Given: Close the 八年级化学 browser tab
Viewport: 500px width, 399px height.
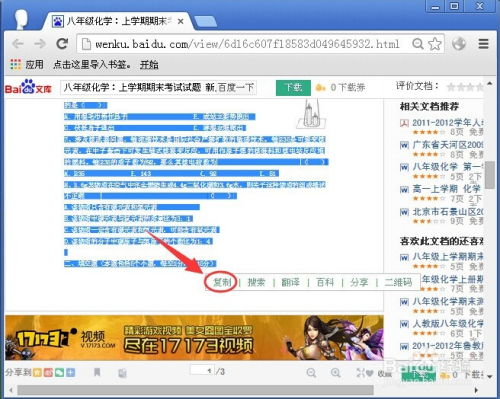Looking at the screenshot, I should pyautogui.click(x=180, y=22).
